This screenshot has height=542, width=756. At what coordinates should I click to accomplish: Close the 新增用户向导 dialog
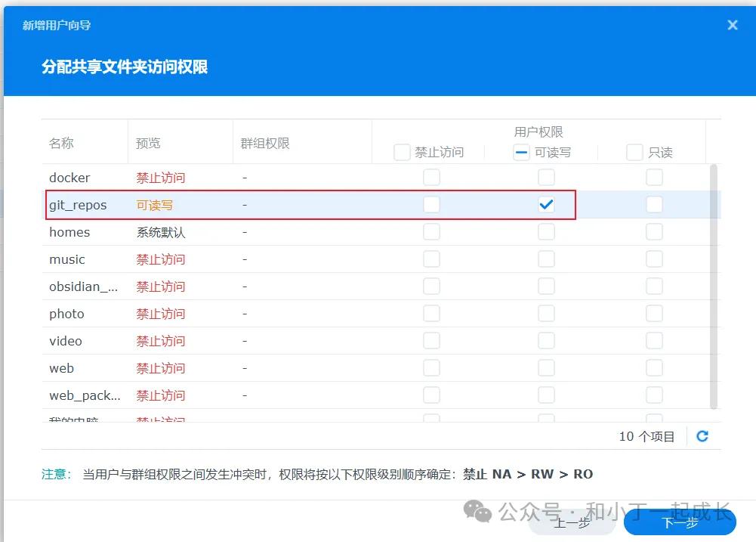tap(731, 24)
